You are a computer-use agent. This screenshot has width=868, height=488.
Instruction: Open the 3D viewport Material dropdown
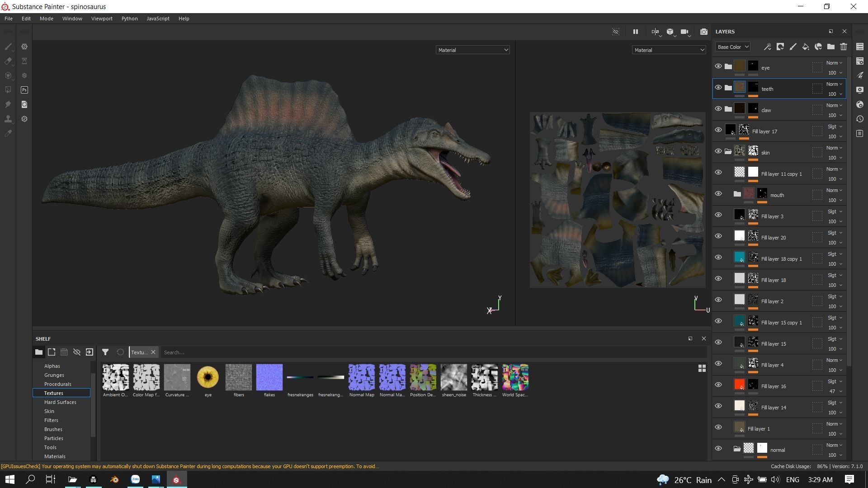(x=472, y=50)
